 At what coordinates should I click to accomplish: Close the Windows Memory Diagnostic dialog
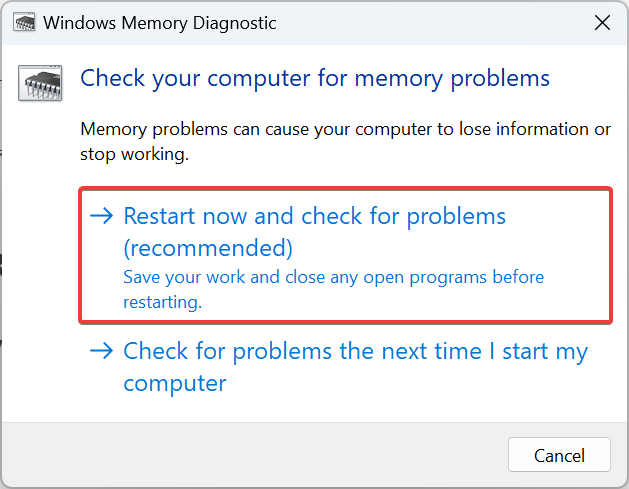[x=601, y=22]
